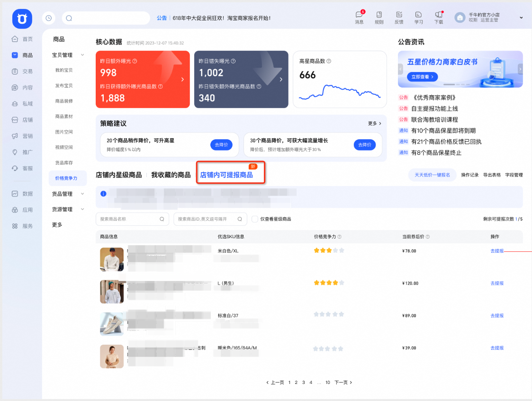Go to page 2 in pagination
This screenshot has height=401, width=532.
(x=296, y=383)
